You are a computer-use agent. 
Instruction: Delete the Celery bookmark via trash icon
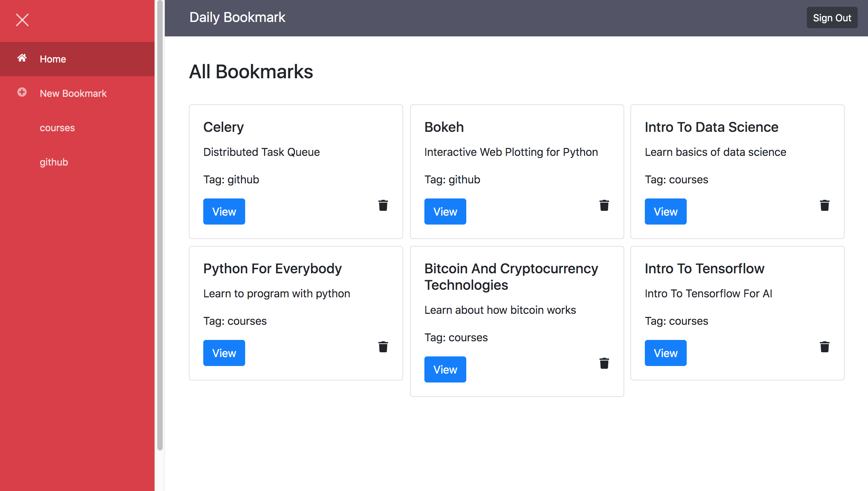tap(383, 205)
